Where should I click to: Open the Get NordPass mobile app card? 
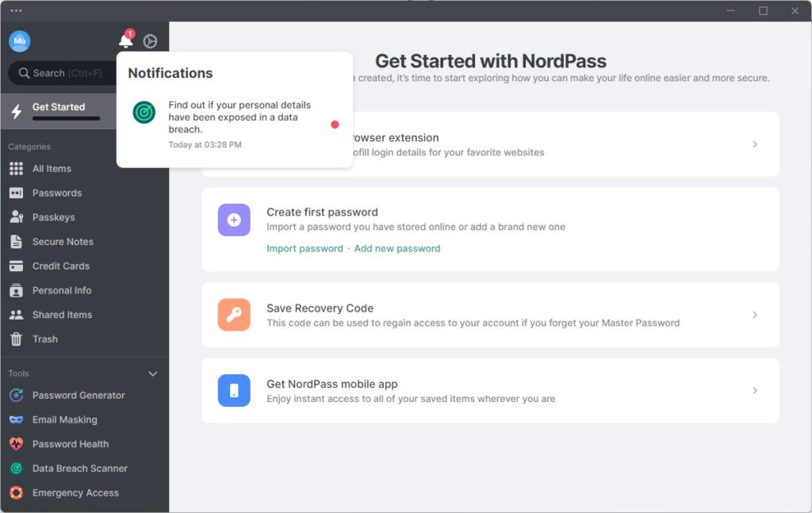490,390
